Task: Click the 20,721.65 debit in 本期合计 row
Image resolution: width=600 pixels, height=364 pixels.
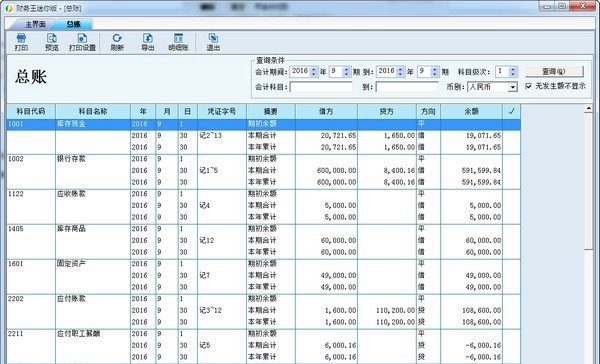Action: tap(338, 135)
